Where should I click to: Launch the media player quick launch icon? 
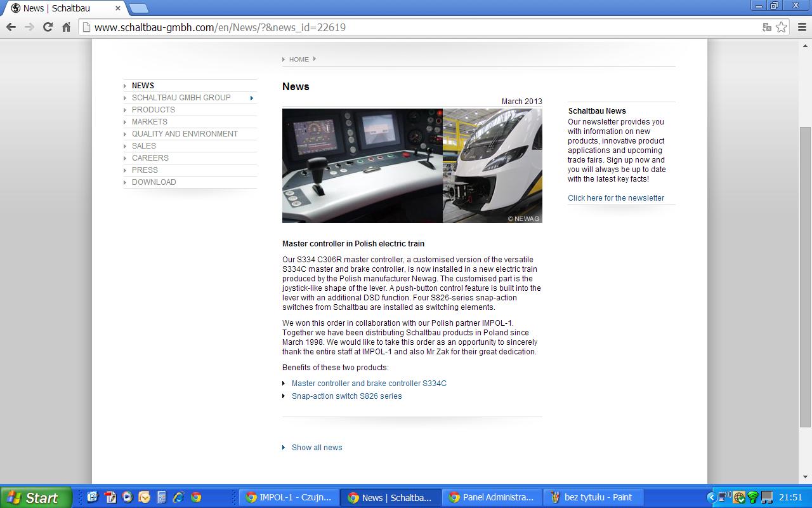pos(127,497)
